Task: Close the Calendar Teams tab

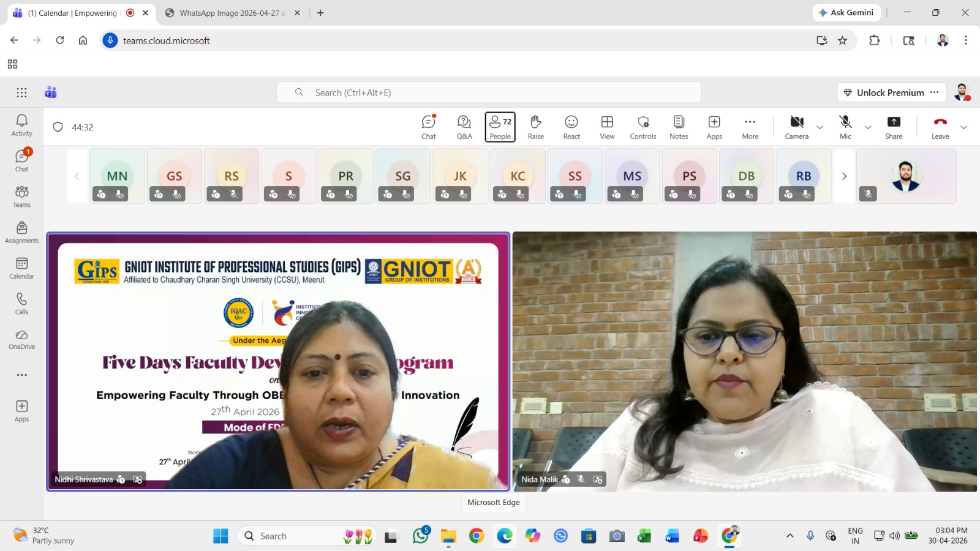Action: point(145,13)
